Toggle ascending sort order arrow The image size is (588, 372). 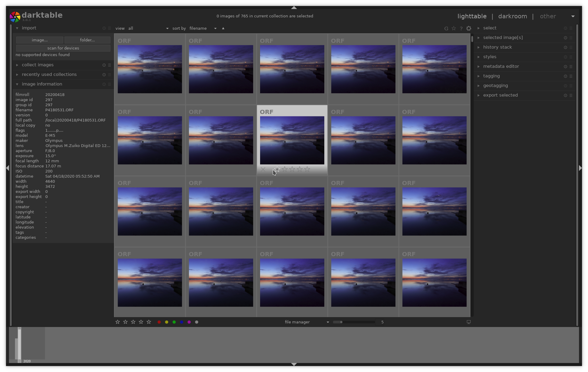tap(223, 28)
